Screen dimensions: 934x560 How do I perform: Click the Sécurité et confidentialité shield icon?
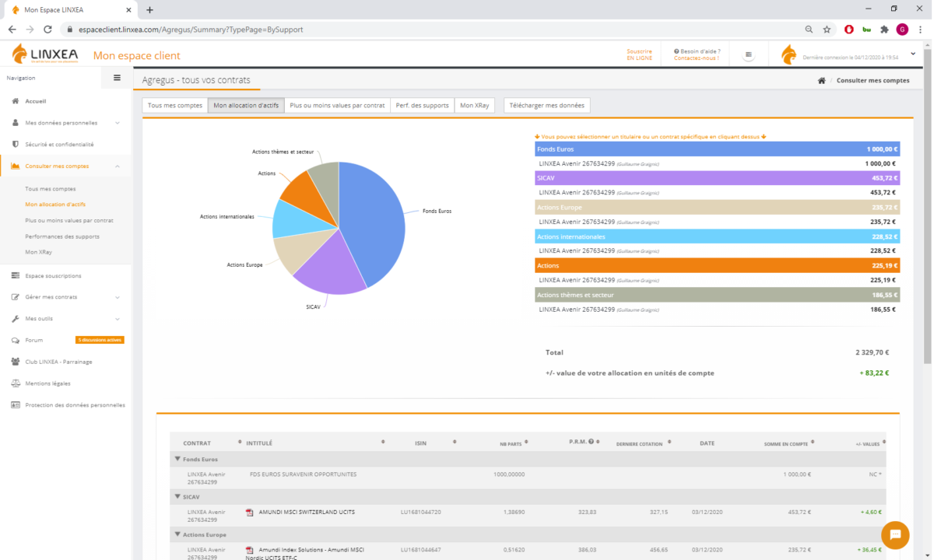tap(16, 144)
